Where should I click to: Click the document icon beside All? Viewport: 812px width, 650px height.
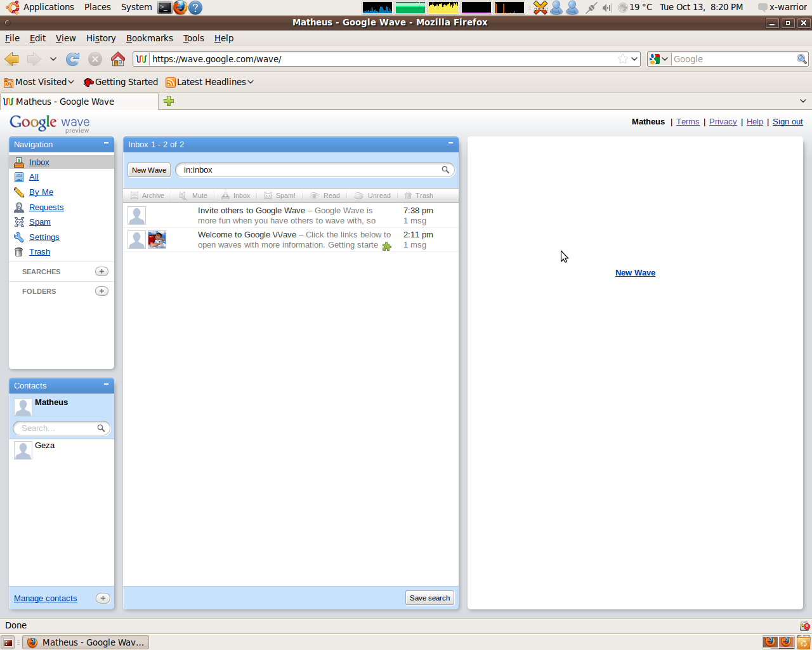click(19, 177)
